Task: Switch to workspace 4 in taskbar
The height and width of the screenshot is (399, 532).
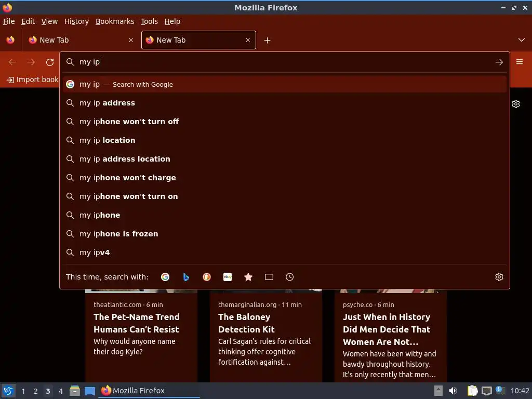Action: pos(61,391)
